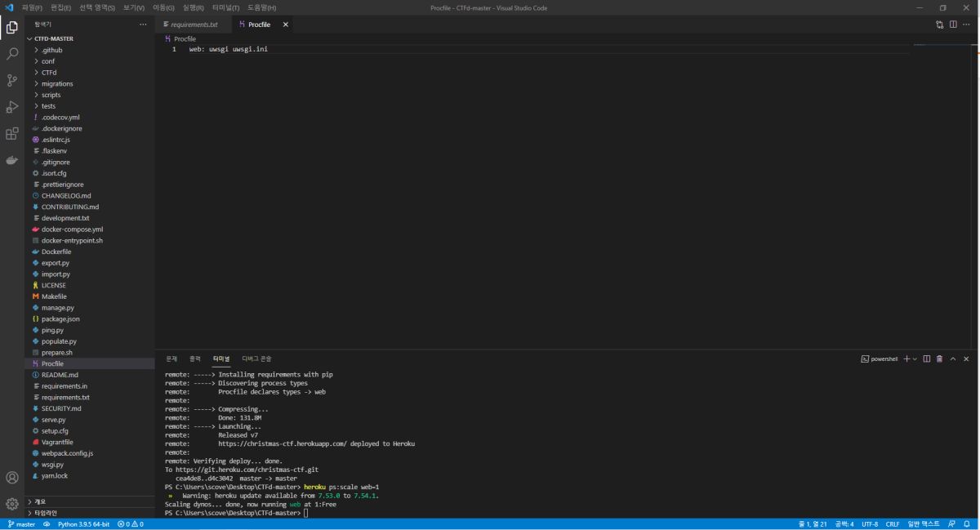Open Explorer panel more actions ellipsis

144,24
